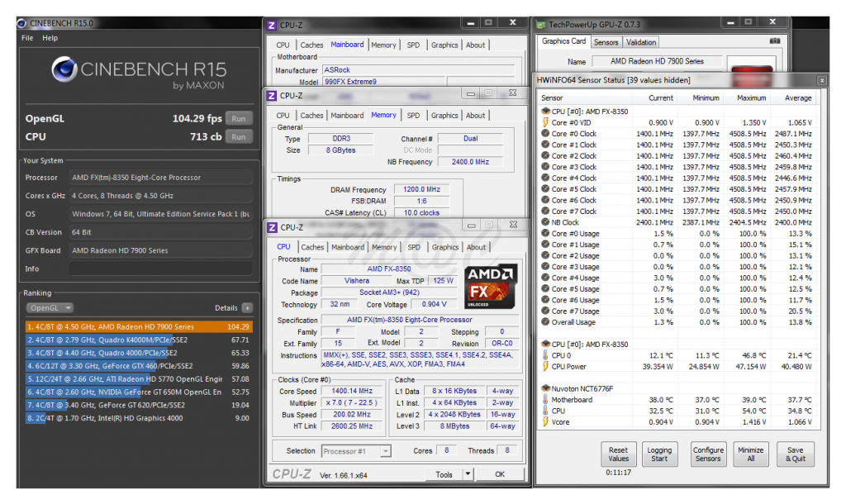Open Graphics tab in front CPU-Z window

445,247
